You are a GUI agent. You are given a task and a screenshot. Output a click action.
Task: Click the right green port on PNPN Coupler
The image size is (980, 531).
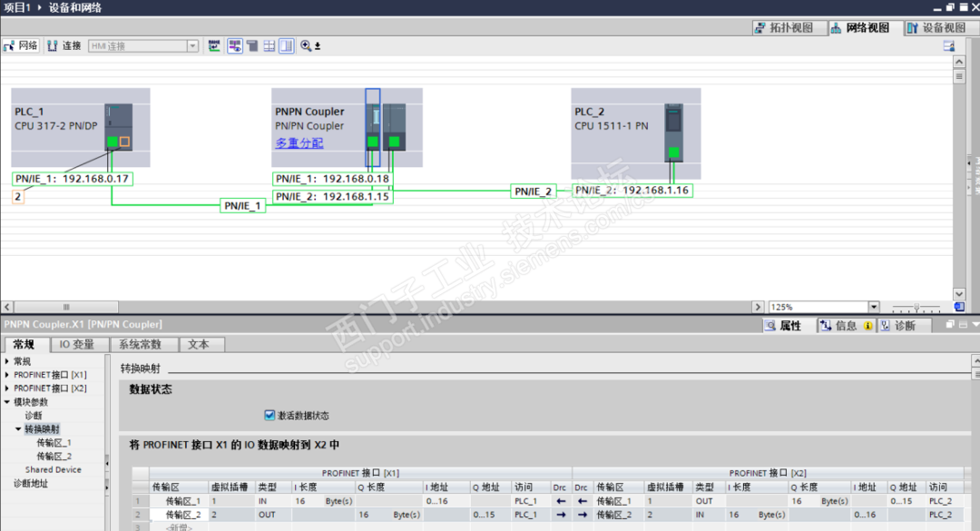[x=395, y=142]
